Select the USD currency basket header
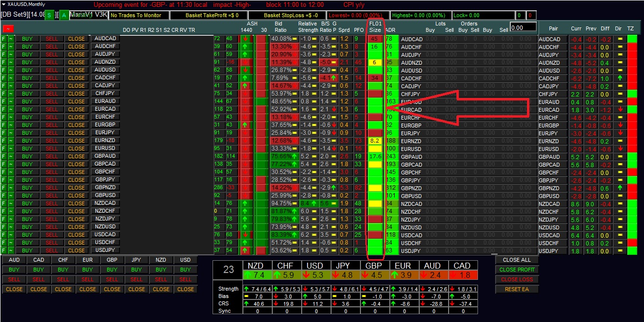This screenshot has width=644, height=322. [186, 260]
